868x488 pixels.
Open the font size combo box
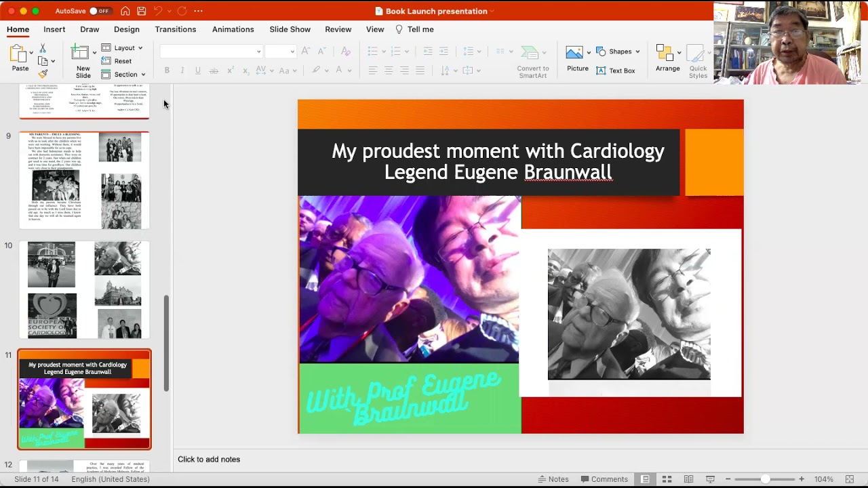pos(280,52)
